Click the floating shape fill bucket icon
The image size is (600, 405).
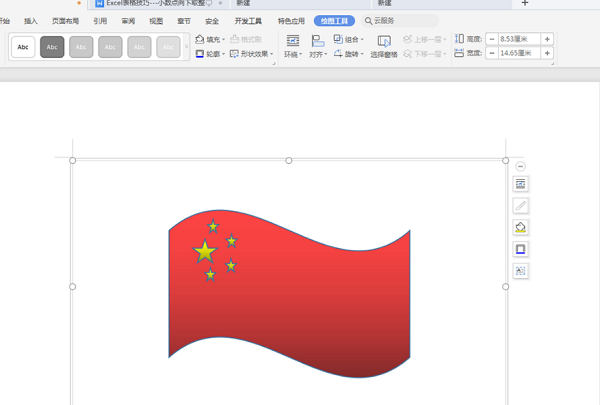(521, 227)
